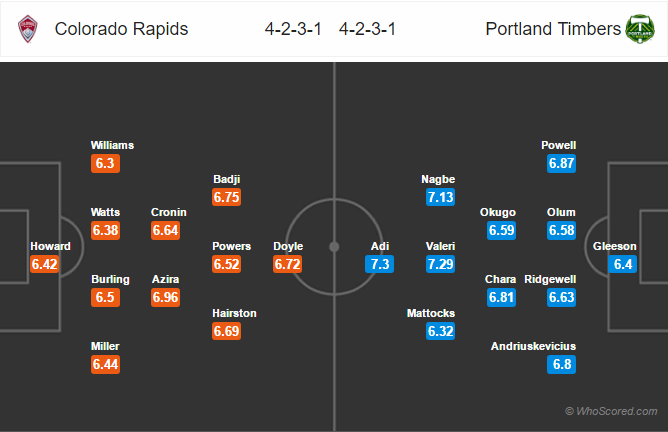Screen dimensions: 668x432
Task: Open the Portland Timbers team name
Action: pyautogui.click(x=553, y=29)
